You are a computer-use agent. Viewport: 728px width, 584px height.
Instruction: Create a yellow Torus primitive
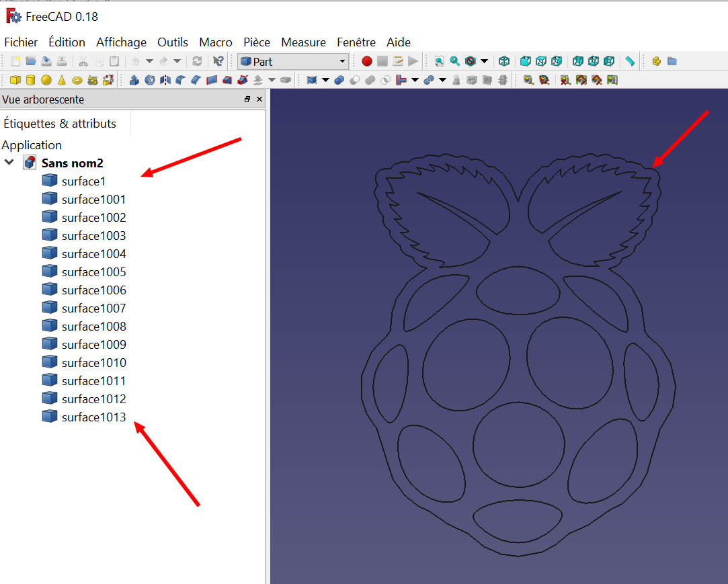77,81
